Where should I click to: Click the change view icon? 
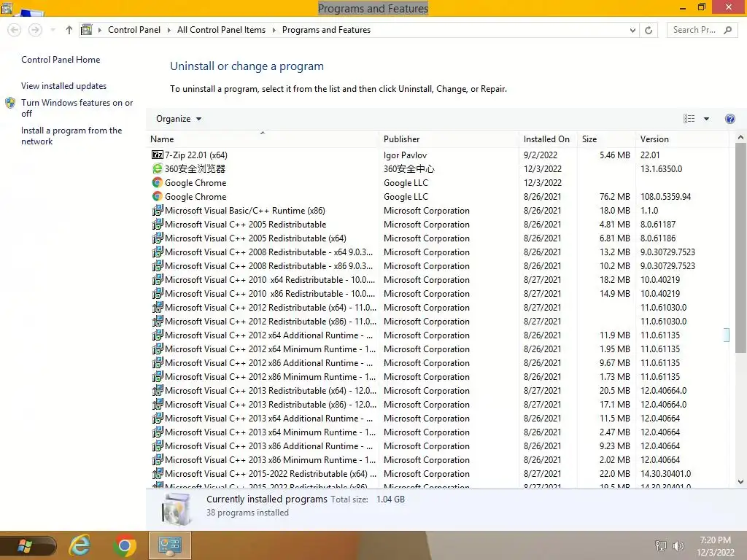tap(689, 119)
